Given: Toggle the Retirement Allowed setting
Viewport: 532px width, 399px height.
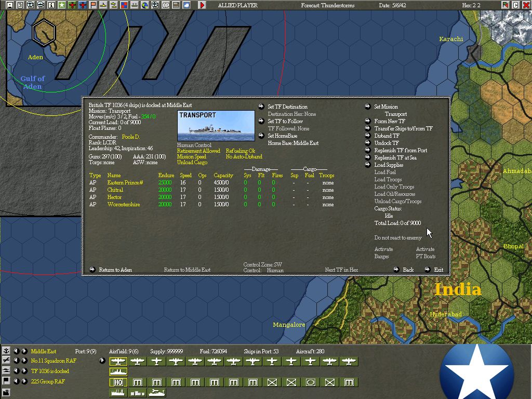Looking at the screenshot, I should coord(198,151).
